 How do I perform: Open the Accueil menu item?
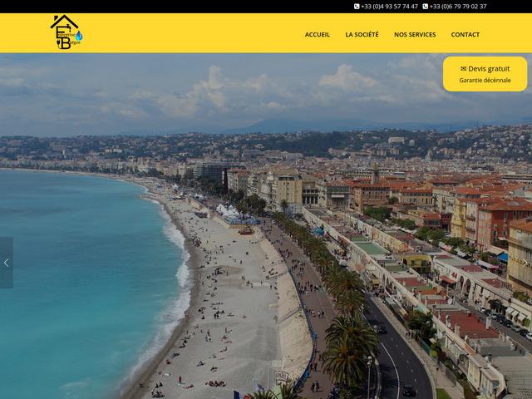click(318, 34)
